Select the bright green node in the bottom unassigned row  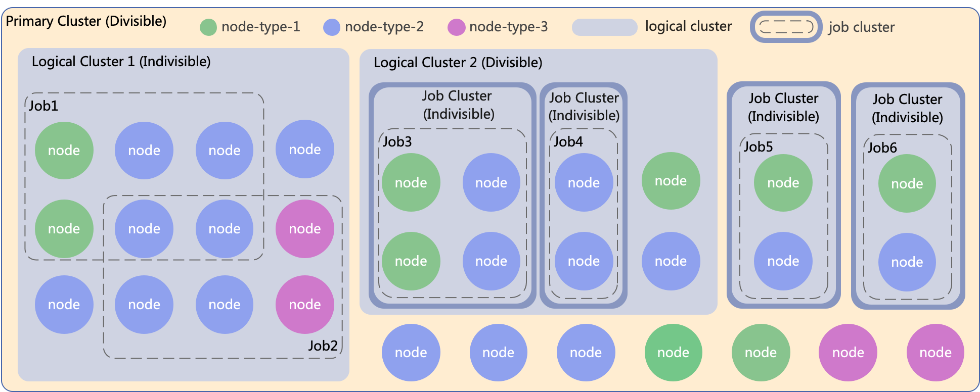coord(674,353)
